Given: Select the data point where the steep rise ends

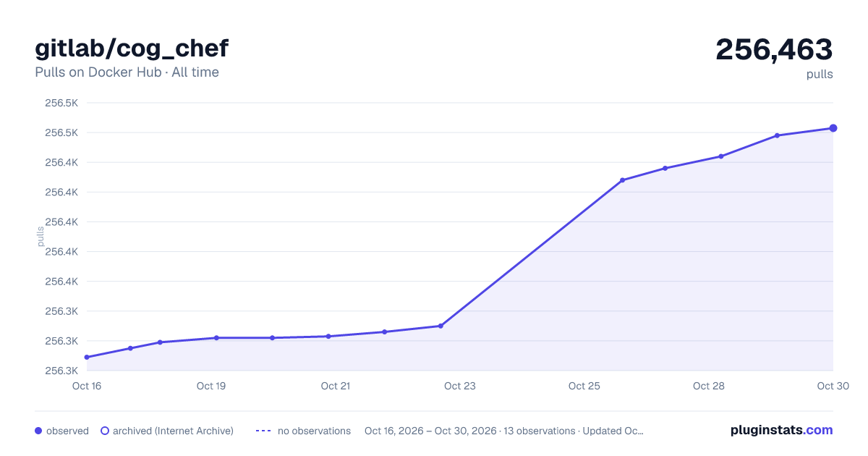Looking at the screenshot, I should click(622, 180).
